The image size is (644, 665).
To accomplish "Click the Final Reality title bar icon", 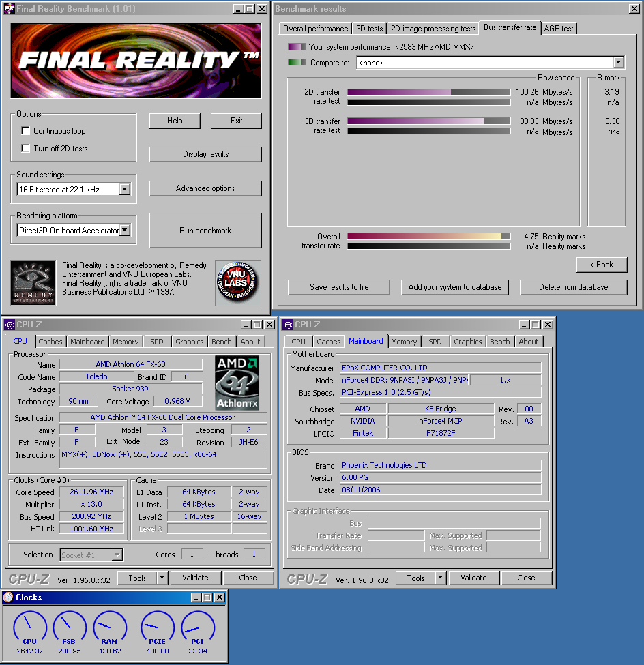I will (x=9, y=8).
